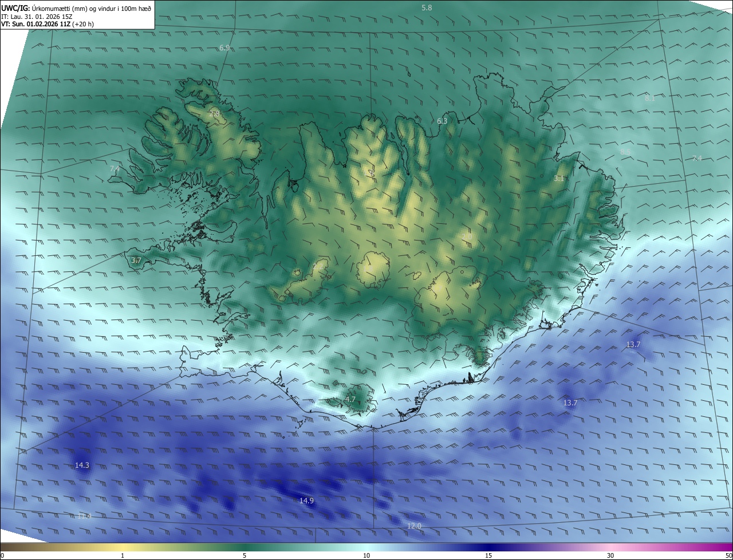Click the color scale tick label 0
Viewport: 733px width, 560px height.
click(2, 555)
